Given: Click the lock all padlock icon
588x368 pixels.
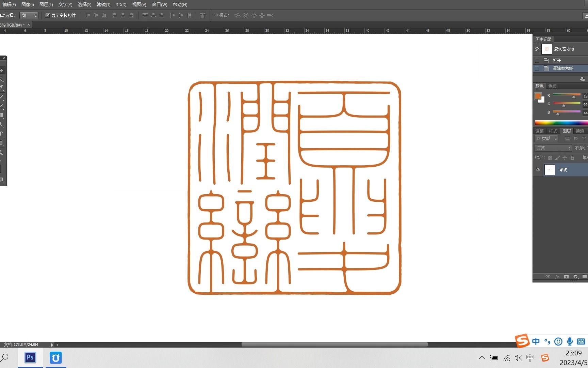Looking at the screenshot, I should pyautogui.click(x=572, y=158).
